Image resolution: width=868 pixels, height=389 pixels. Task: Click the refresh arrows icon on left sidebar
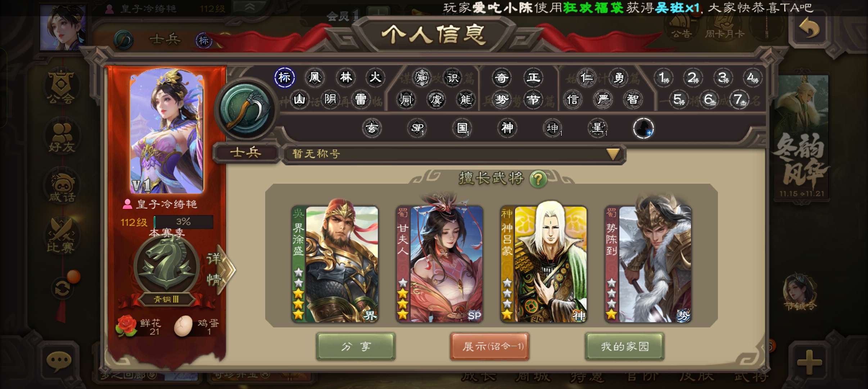coord(62,289)
